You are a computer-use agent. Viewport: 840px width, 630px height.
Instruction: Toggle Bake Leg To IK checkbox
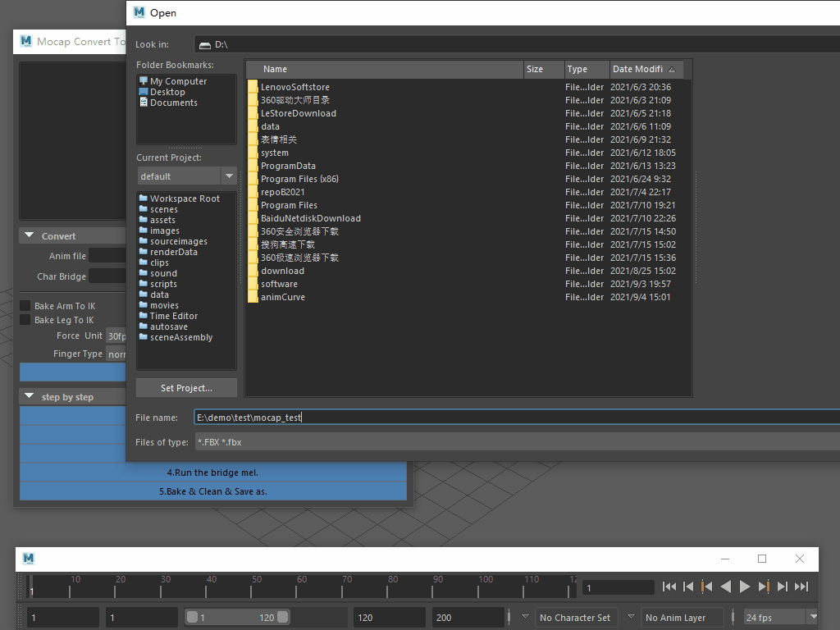pyautogui.click(x=25, y=320)
